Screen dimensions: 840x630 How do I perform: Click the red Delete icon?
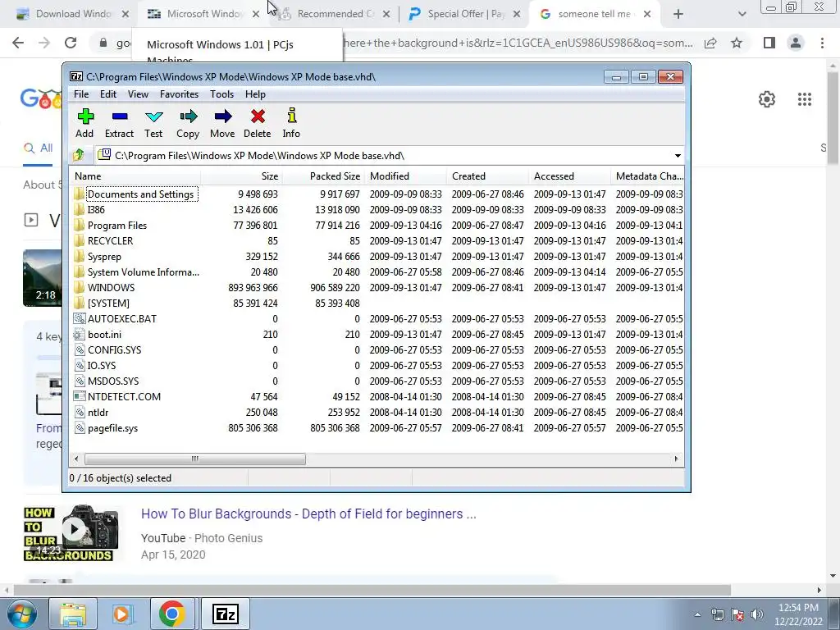(258, 116)
